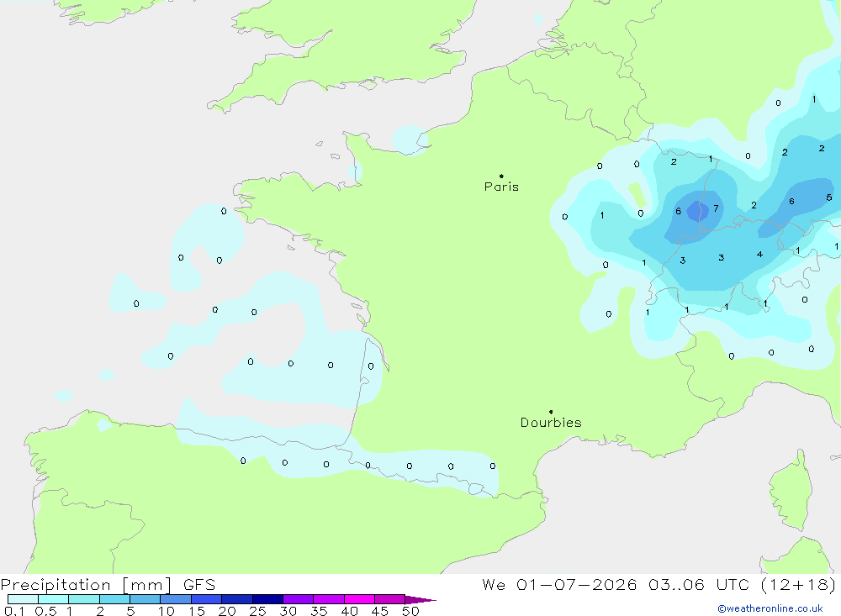Click the GFS model label
This screenshot has width=841, height=616.
click(199, 585)
